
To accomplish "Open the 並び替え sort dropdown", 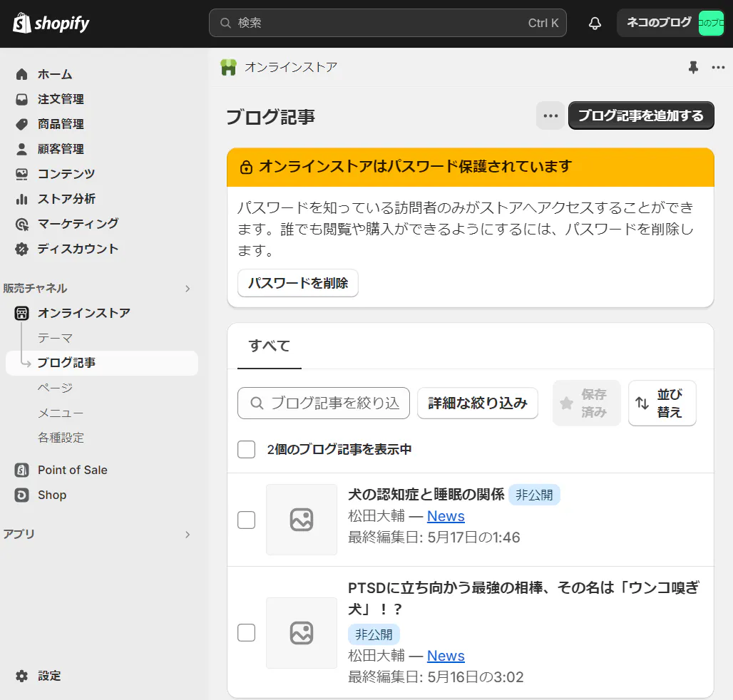I will [662, 403].
